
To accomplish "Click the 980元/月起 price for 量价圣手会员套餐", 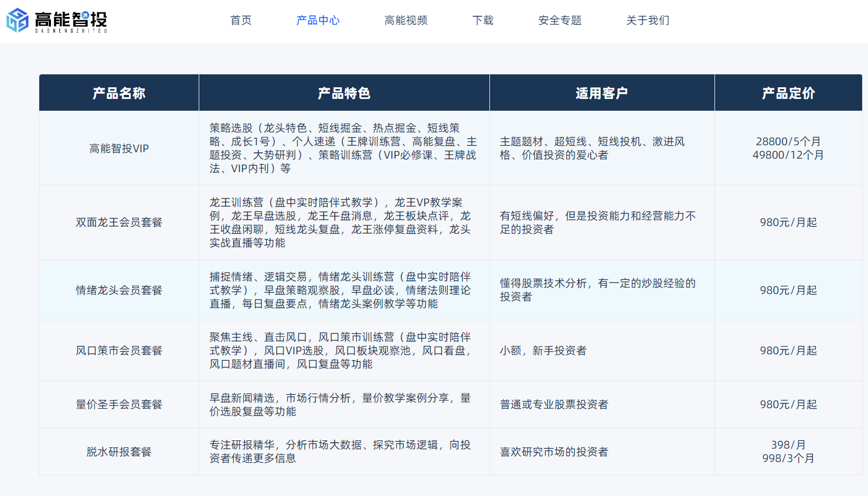I will [788, 405].
